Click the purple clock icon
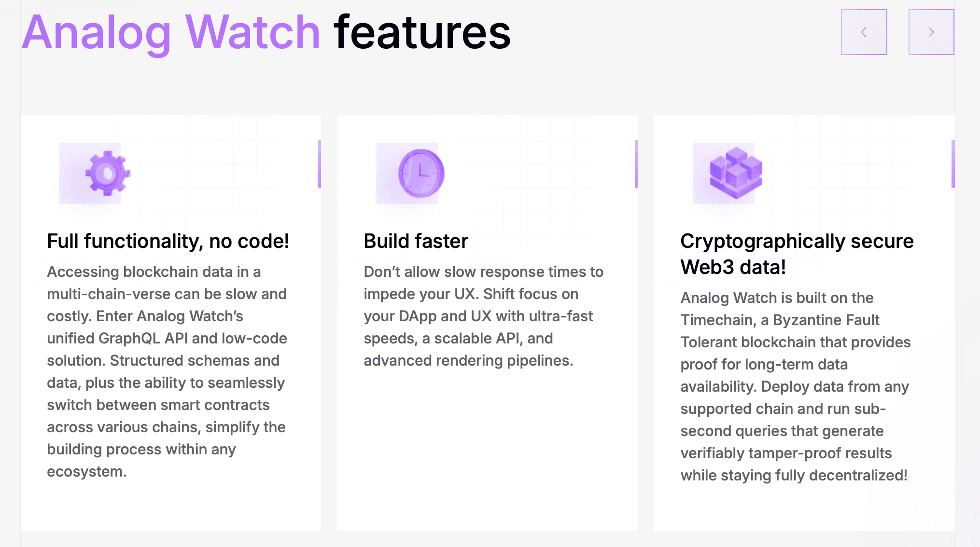 pyautogui.click(x=421, y=173)
